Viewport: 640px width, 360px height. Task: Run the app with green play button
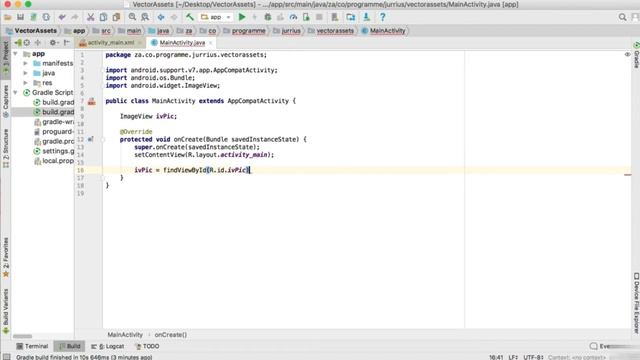(x=242, y=17)
